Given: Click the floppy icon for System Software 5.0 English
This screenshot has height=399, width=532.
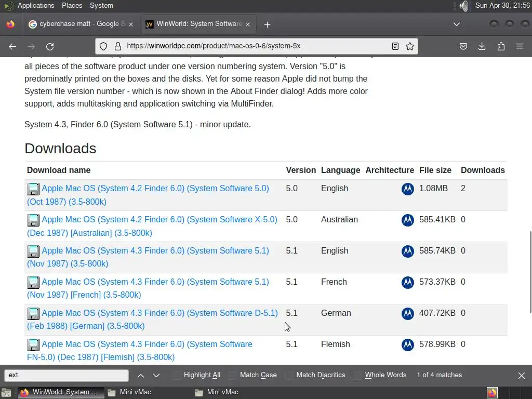Looking at the screenshot, I should (x=33, y=189).
